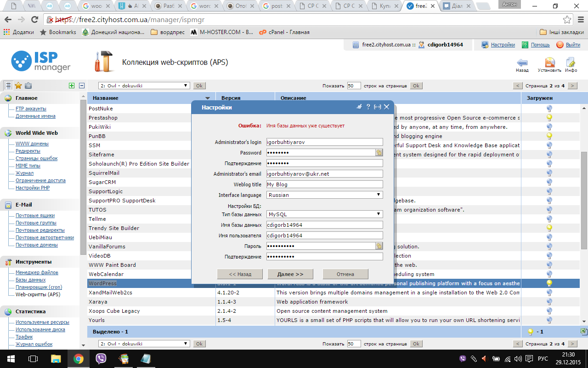588x368 pixels.
Task: Open WWW домены sidebar link
Action: coord(32,144)
